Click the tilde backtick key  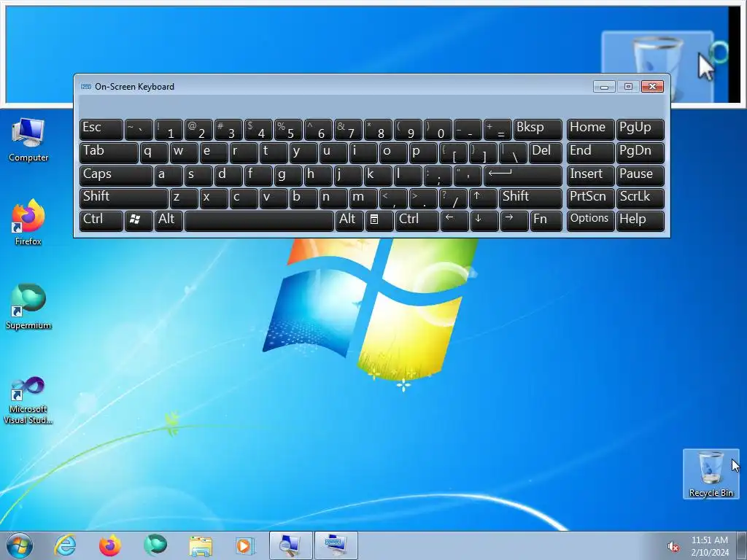point(139,129)
